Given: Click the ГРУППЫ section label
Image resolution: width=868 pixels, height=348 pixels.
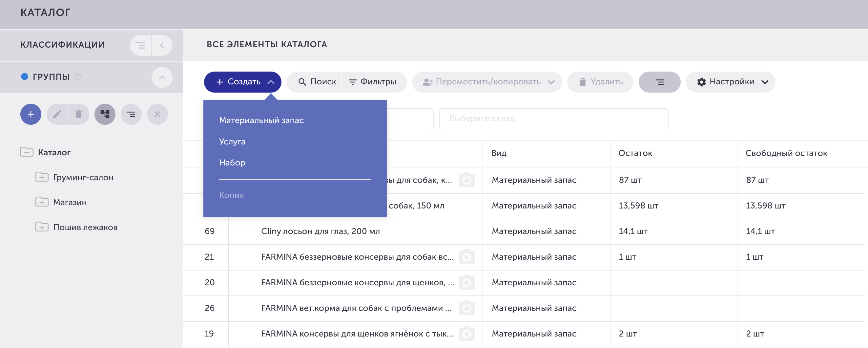Looking at the screenshot, I should [x=51, y=77].
